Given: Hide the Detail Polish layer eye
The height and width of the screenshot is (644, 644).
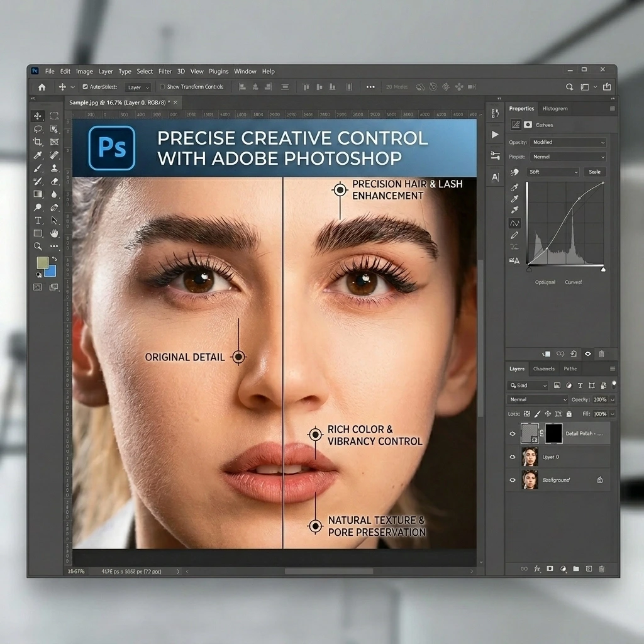Looking at the screenshot, I should click(512, 434).
